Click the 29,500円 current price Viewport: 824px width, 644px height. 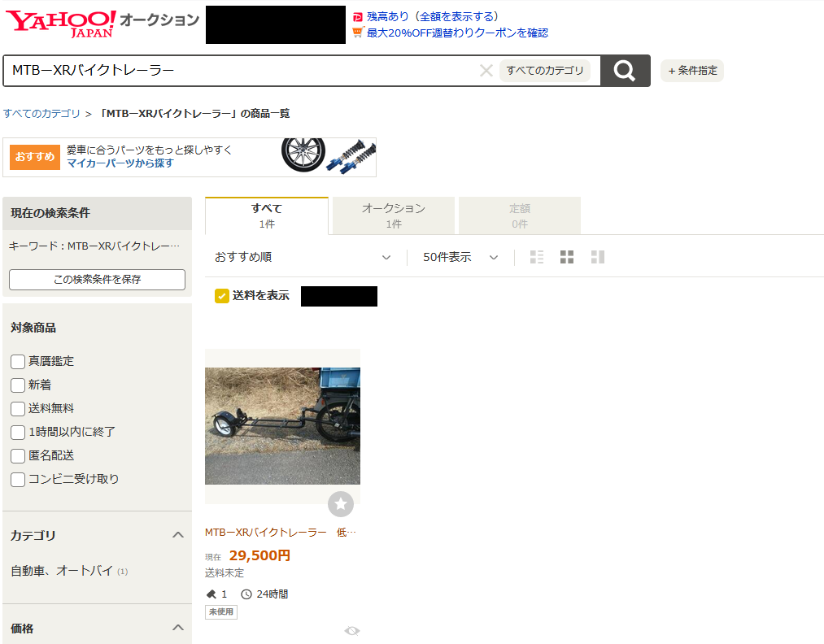[x=259, y=555]
